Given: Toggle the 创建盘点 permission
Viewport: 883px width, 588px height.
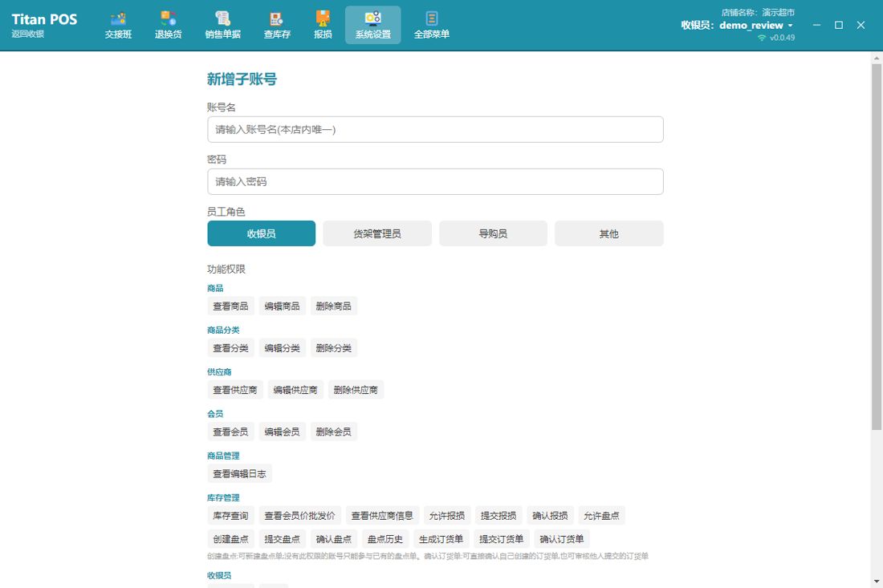Looking at the screenshot, I should pos(230,539).
